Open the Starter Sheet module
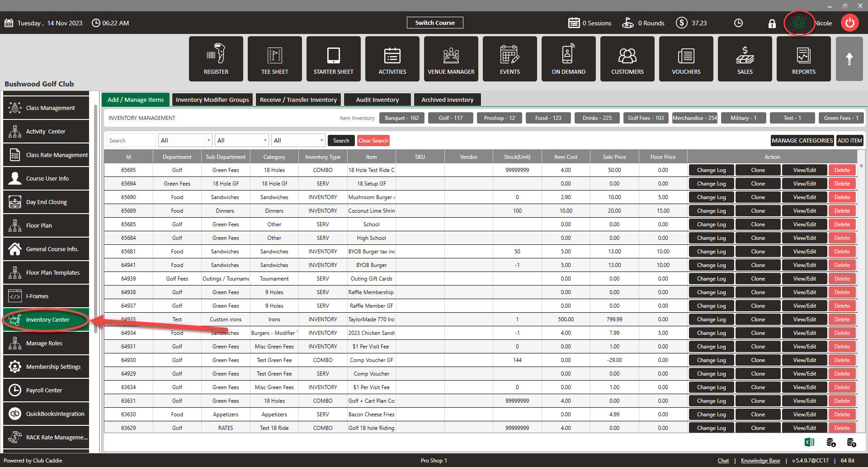The width and height of the screenshot is (868, 467). 333,59
